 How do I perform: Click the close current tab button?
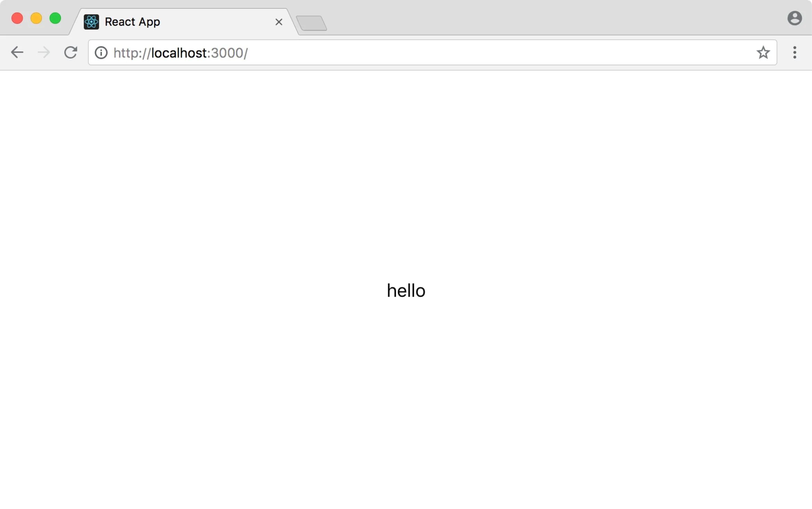coord(279,22)
